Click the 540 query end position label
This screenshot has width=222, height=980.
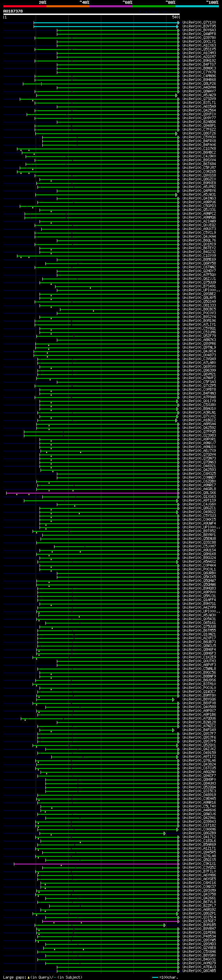pyautogui.click(x=175, y=17)
